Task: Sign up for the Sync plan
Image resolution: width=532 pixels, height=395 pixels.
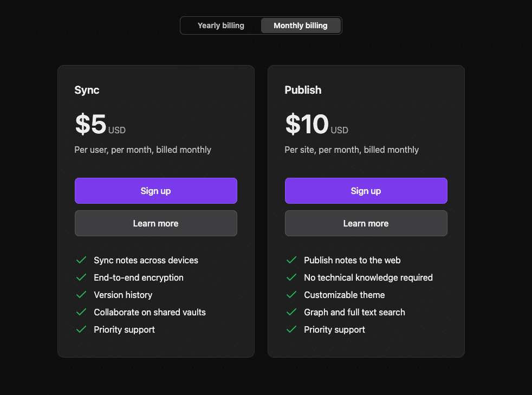Action: click(156, 191)
